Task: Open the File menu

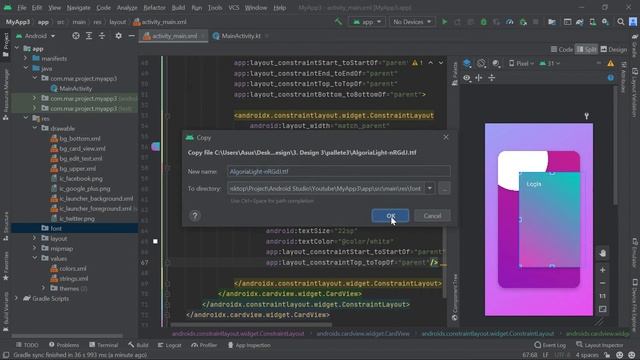Action: (22, 8)
